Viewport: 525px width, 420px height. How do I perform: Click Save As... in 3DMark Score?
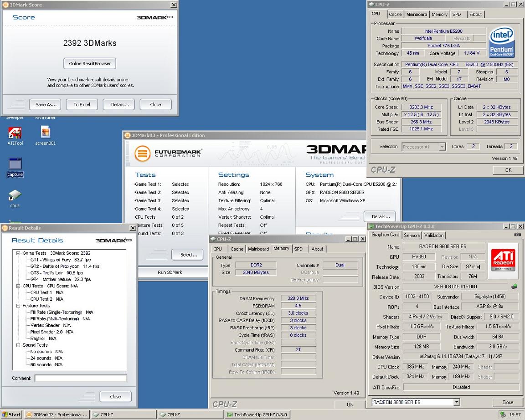(x=46, y=104)
